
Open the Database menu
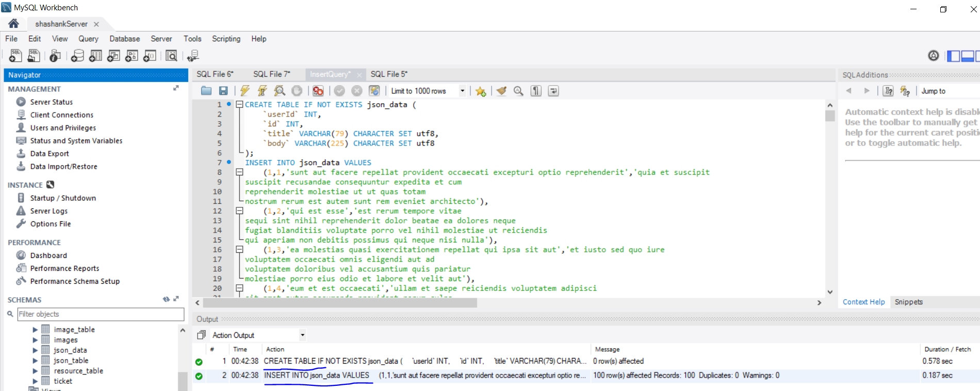pyautogui.click(x=124, y=39)
